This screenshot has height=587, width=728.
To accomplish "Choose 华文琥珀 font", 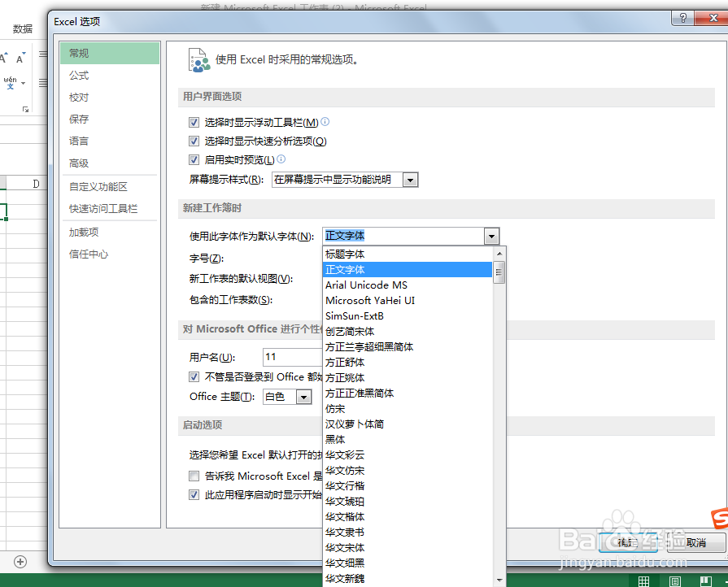I will 408,501.
